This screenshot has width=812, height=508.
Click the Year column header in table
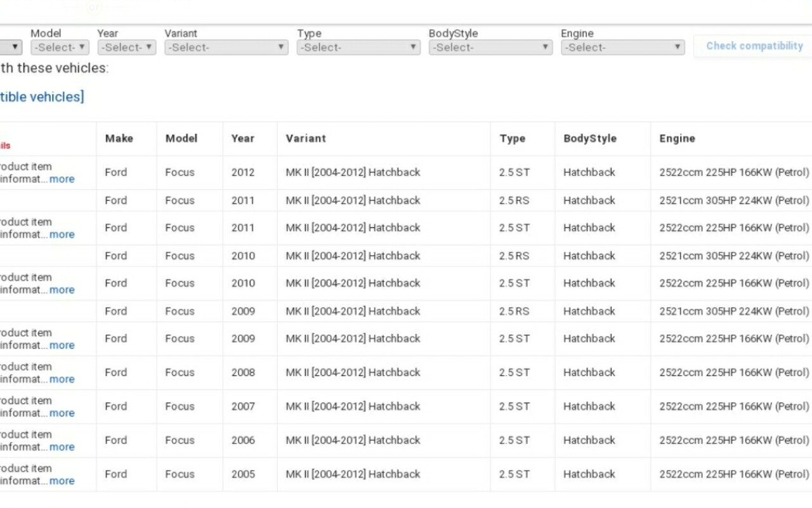click(243, 138)
